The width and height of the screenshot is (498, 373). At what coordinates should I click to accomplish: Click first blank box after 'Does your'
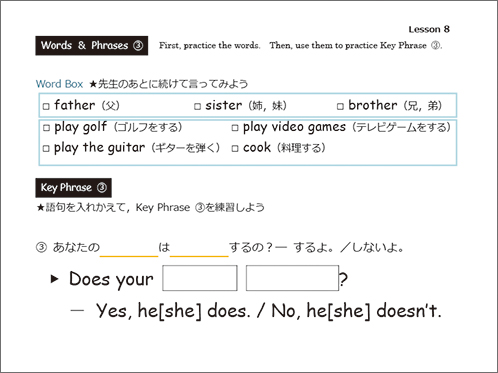[200, 278]
